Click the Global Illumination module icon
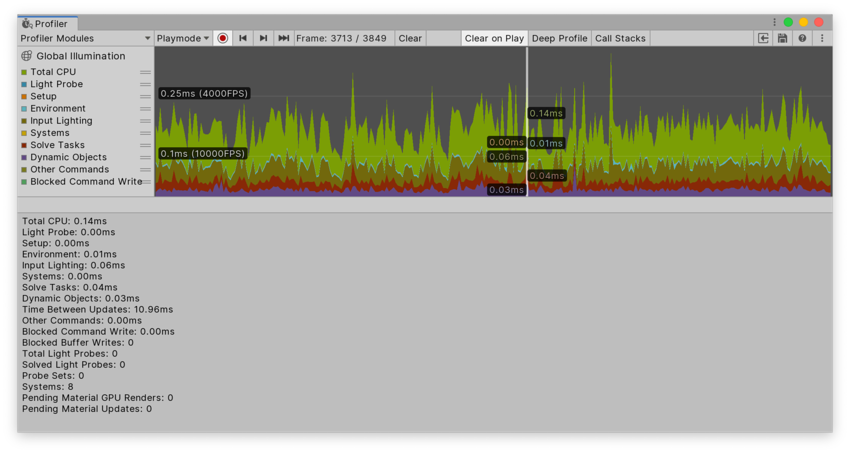 27,56
